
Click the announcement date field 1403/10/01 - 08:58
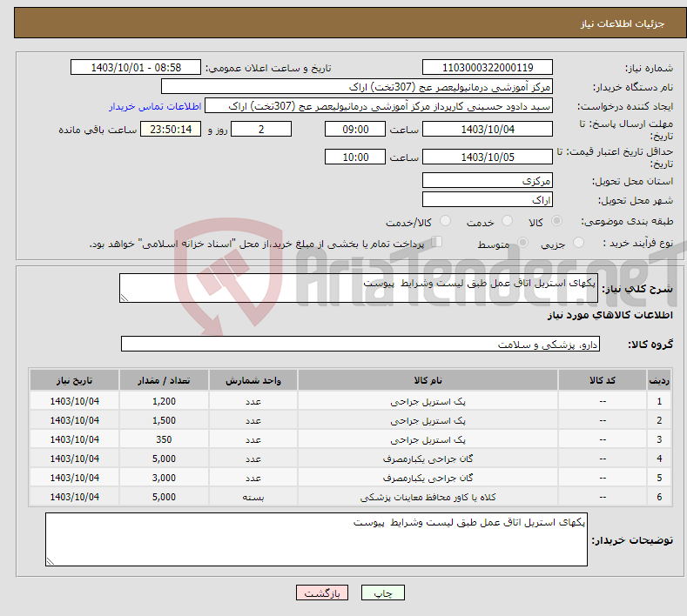point(135,67)
